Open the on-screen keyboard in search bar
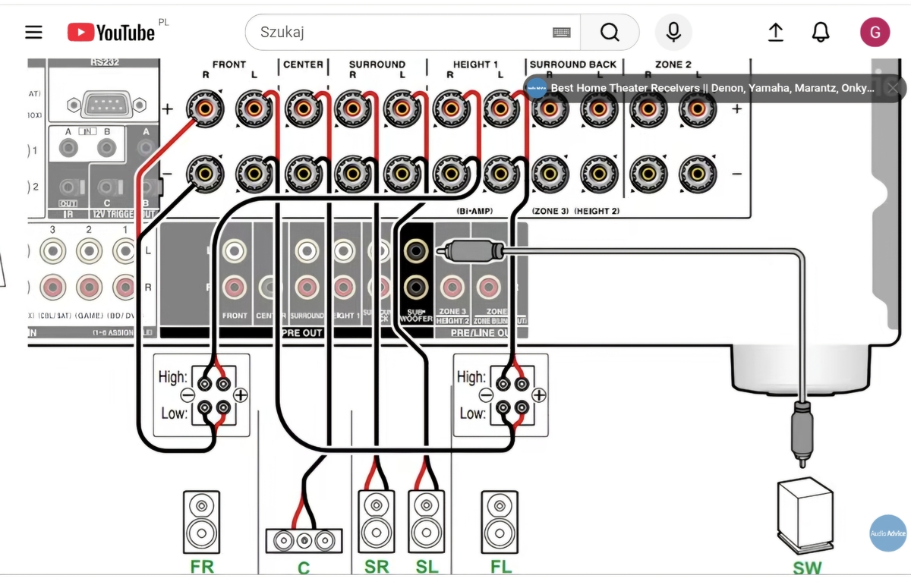The height and width of the screenshot is (588, 911). [x=562, y=33]
